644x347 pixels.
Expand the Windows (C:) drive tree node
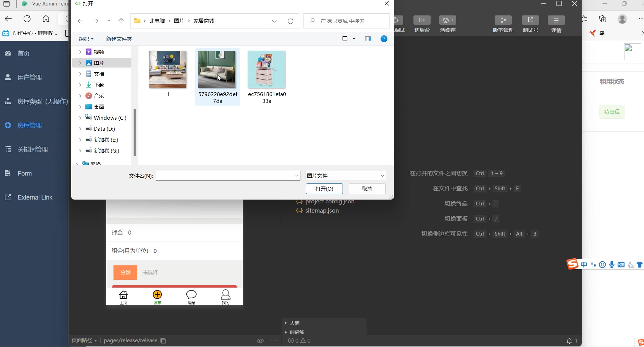coord(80,118)
